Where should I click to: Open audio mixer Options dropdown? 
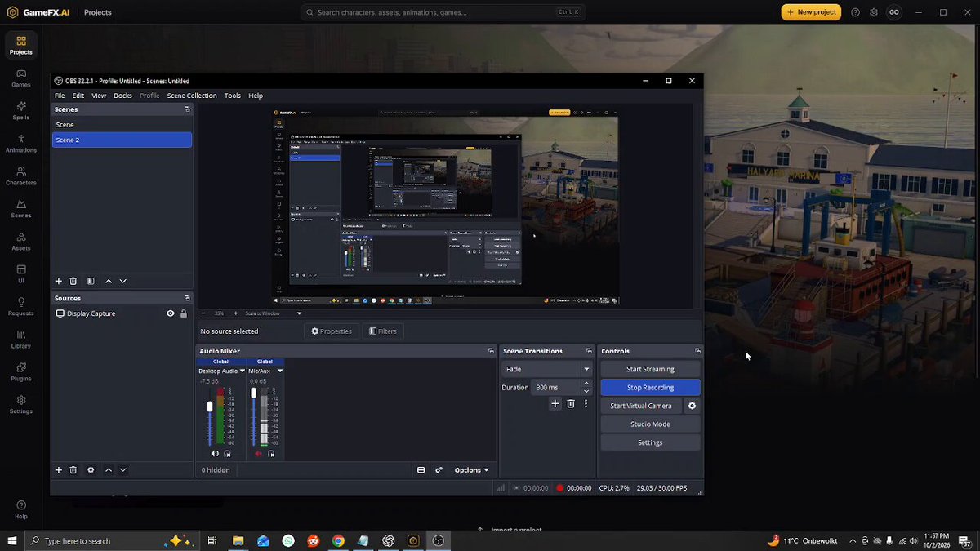pyautogui.click(x=471, y=470)
